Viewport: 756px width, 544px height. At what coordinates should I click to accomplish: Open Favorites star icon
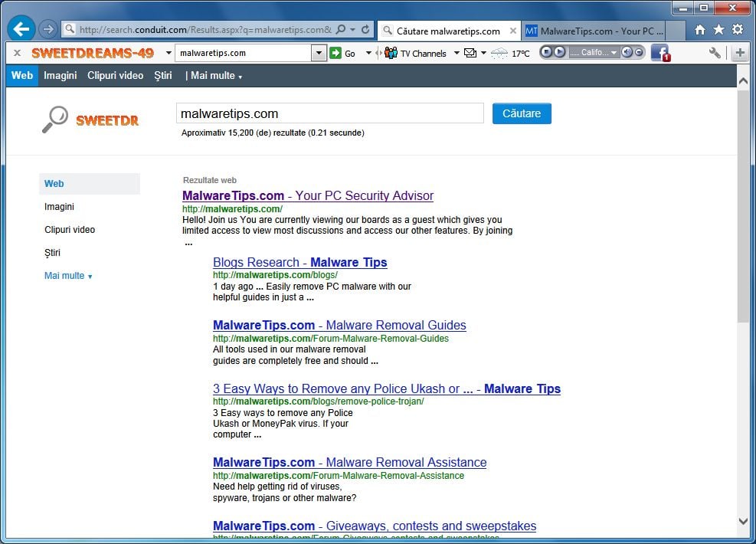click(718, 29)
